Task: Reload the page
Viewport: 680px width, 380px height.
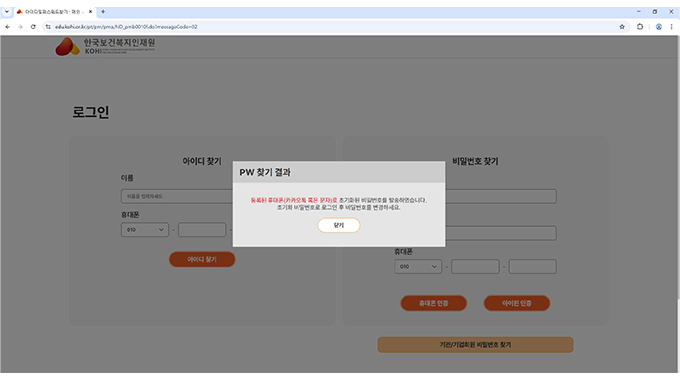Action: click(x=33, y=26)
